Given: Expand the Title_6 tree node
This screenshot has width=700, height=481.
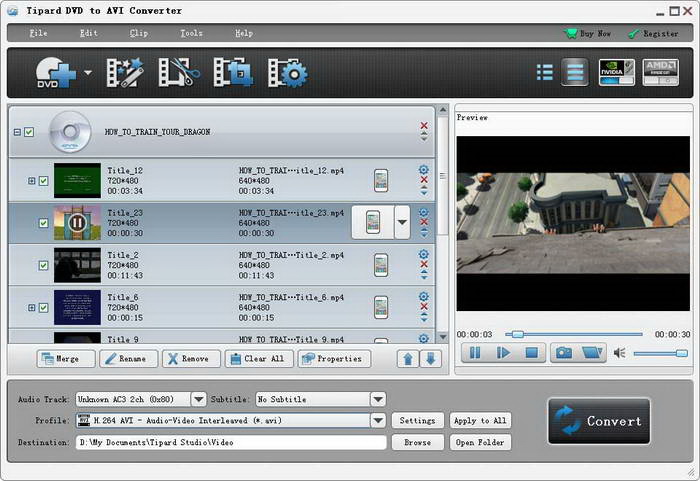Looking at the screenshot, I should pos(31,307).
